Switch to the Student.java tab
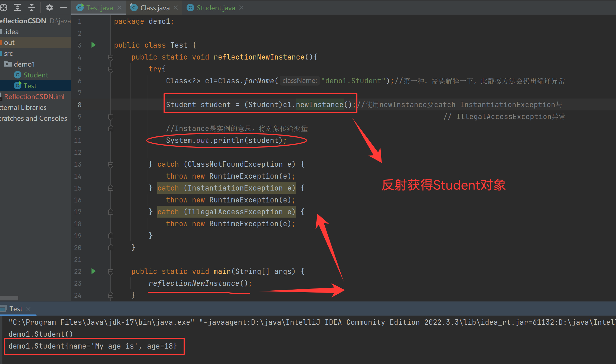The width and height of the screenshot is (616, 364). (x=216, y=8)
